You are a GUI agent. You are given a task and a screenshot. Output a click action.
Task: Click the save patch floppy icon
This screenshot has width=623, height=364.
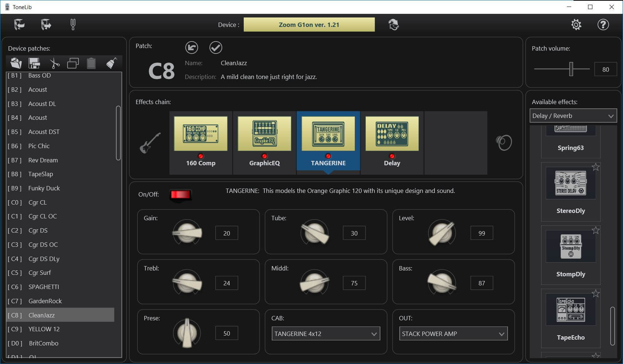[35, 63]
